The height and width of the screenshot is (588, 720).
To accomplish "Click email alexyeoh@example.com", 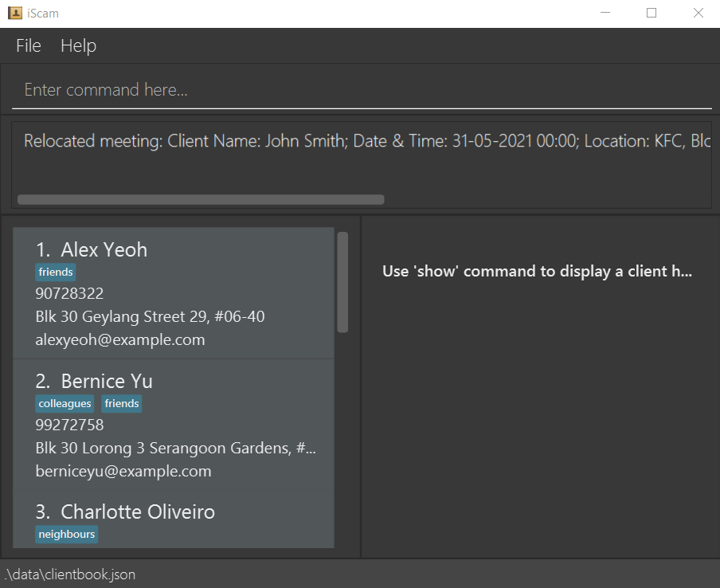I will coord(120,340).
